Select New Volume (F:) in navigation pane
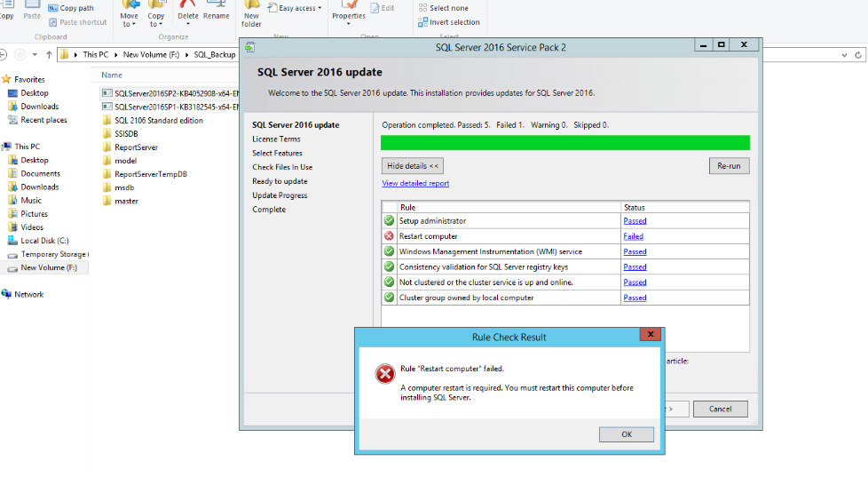 [49, 267]
